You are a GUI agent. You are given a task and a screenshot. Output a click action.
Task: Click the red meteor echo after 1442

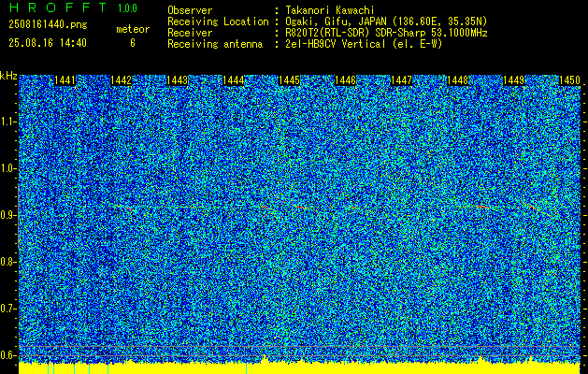point(129,208)
